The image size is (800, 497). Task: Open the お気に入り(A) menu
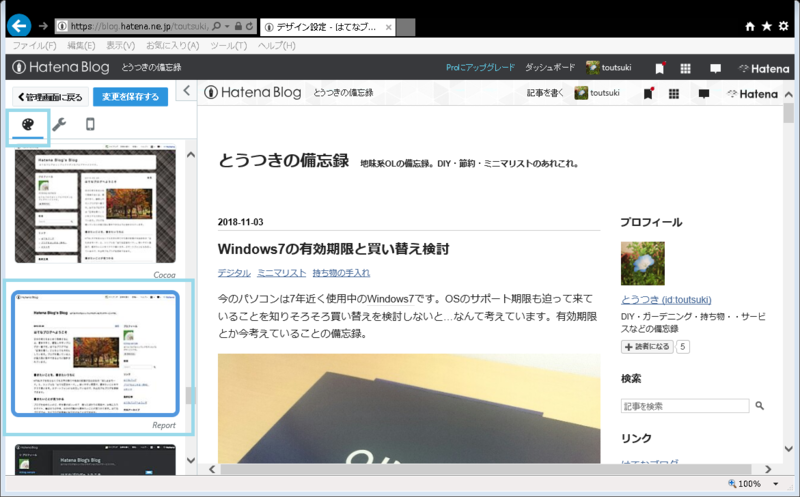point(172,45)
